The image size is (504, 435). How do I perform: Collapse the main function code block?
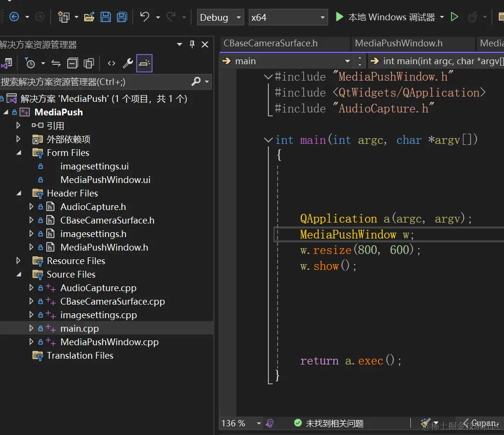coord(268,140)
